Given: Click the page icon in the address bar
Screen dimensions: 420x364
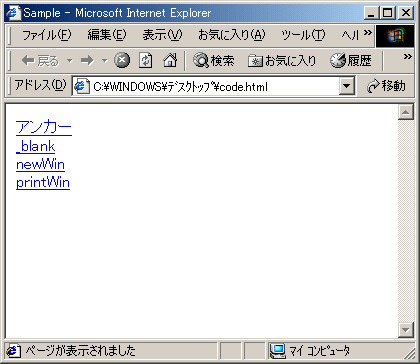Looking at the screenshot, I should 82,87.
